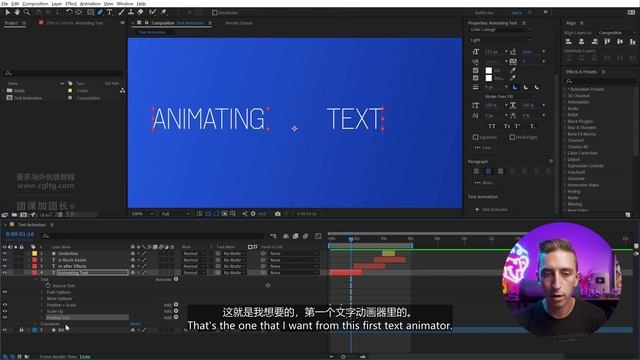Click the stroke color eyedropper
The width and height of the screenshot is (640, 360).
(x=513, y=78)
